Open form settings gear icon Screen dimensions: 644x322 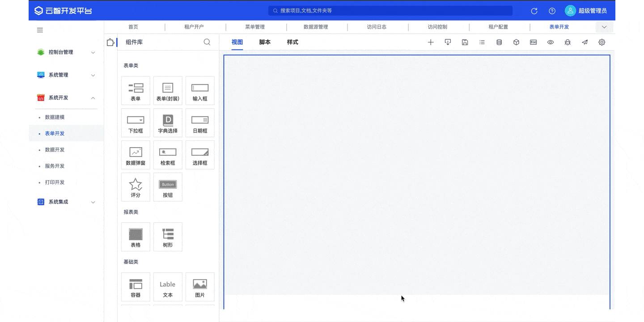(x=602, y=42)
